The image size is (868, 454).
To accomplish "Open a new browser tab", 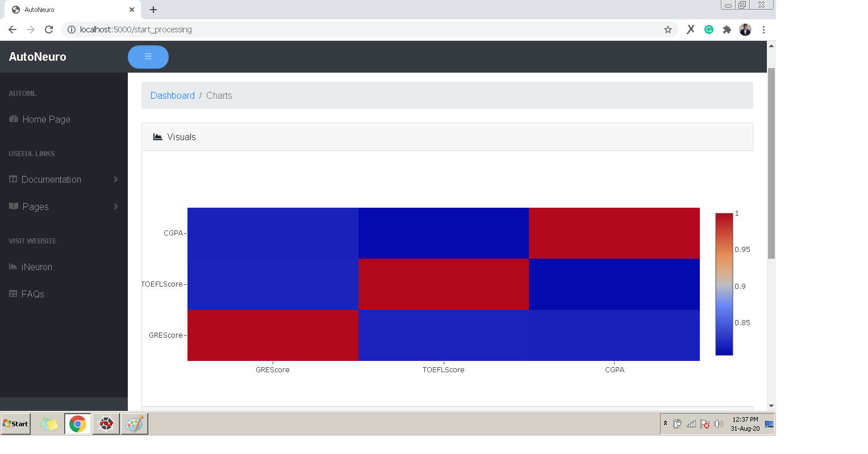I will coord(153,10).
